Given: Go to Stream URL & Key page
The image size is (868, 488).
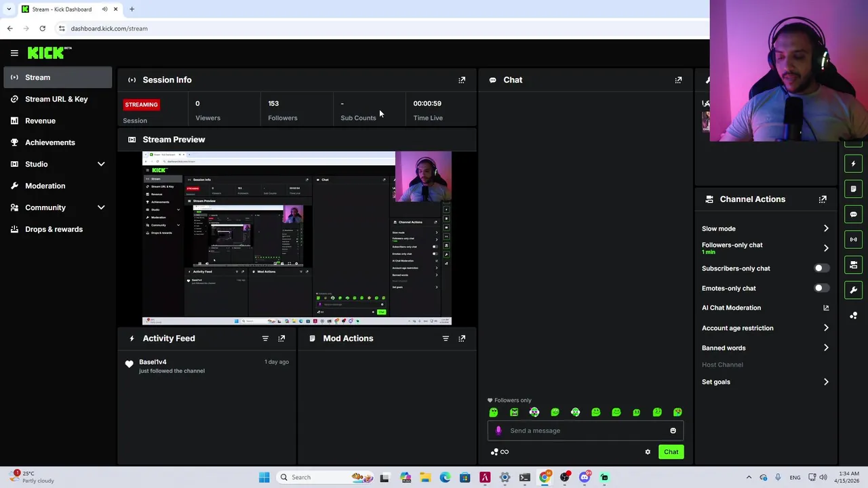Looking at the screenshot, I should (58, 99).
